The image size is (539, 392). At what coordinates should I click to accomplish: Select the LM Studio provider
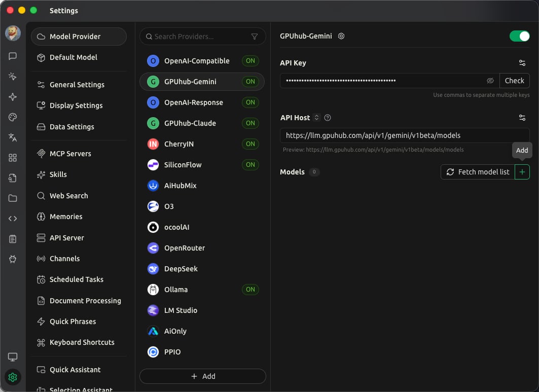coord(202,310)
